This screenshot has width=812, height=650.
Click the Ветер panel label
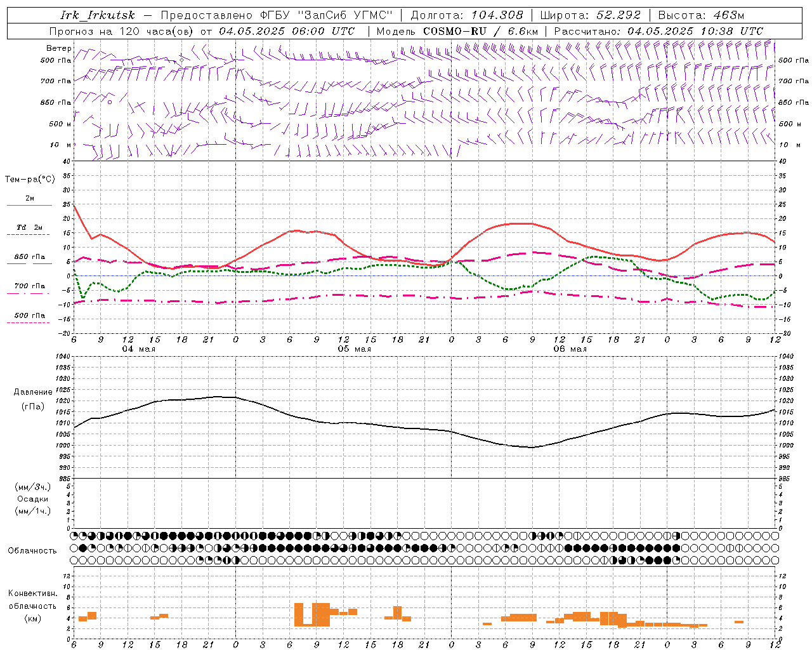click(58, 48)
